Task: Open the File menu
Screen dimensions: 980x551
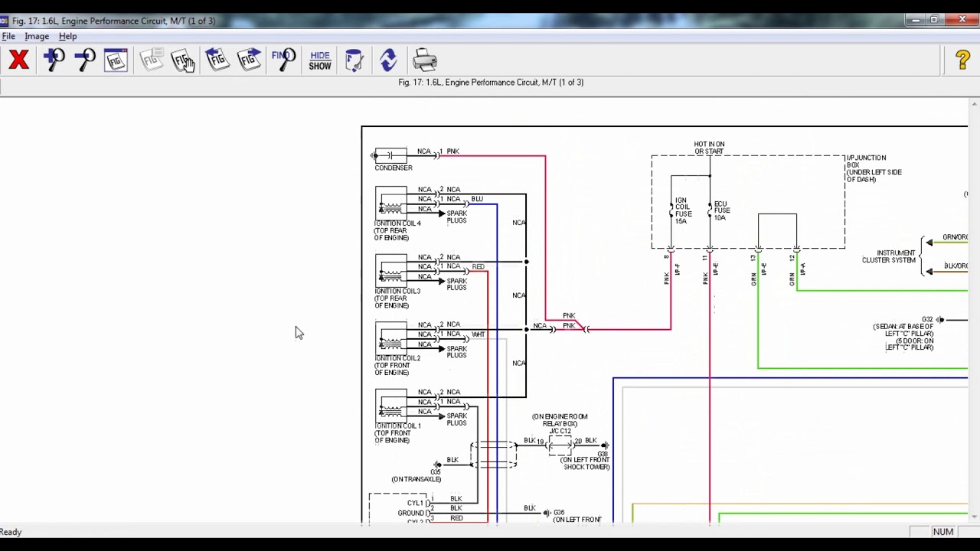Action: point(8,36)
